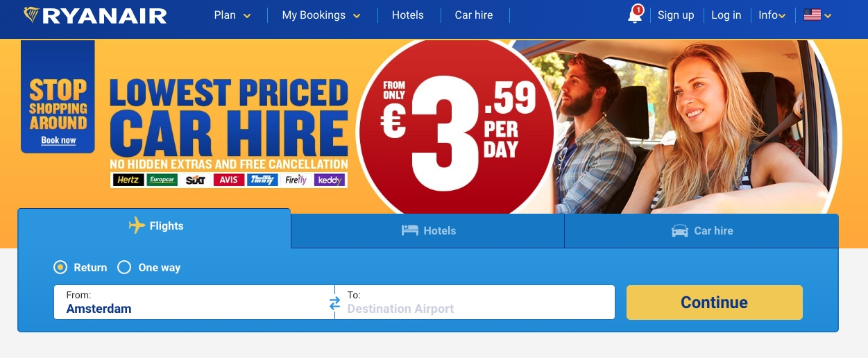
Task: Click the yellow Continue button
Action: pos(715,302)
